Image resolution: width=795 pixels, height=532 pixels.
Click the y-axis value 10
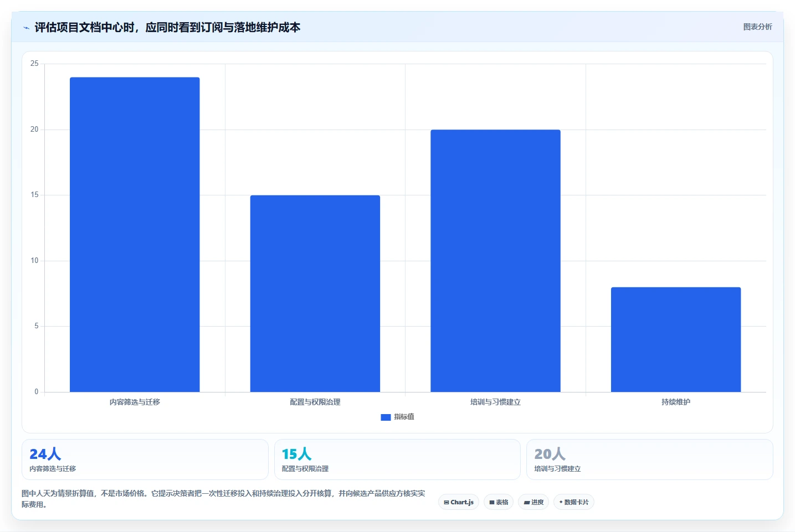click(x=34, y=261)
